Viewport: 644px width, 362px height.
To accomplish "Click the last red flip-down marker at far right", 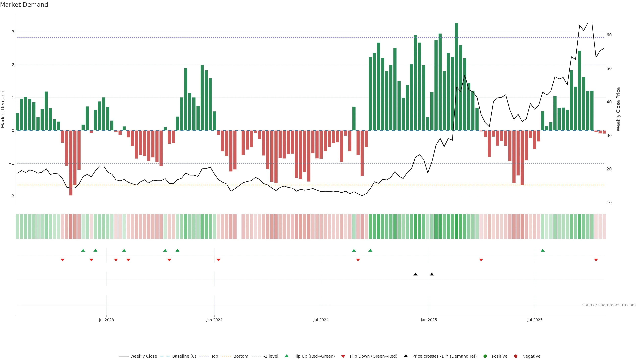I will [x=596, y=260].
